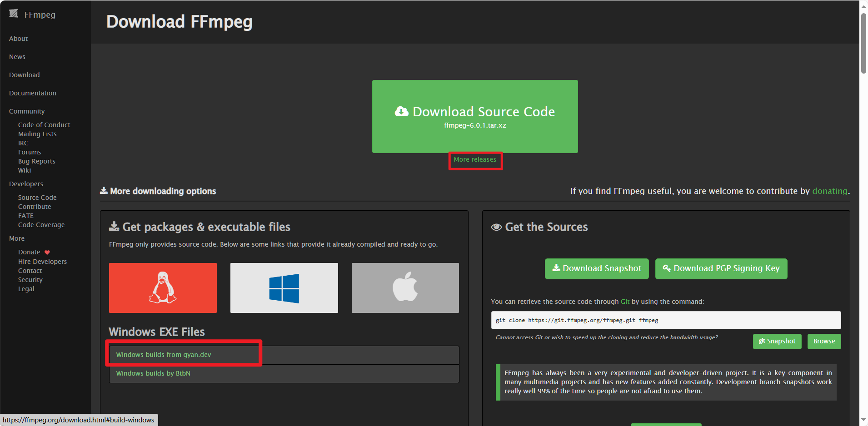This screenshot has height=426, width=868.
Task: Open the More releases link
Action: coord(475,159)
